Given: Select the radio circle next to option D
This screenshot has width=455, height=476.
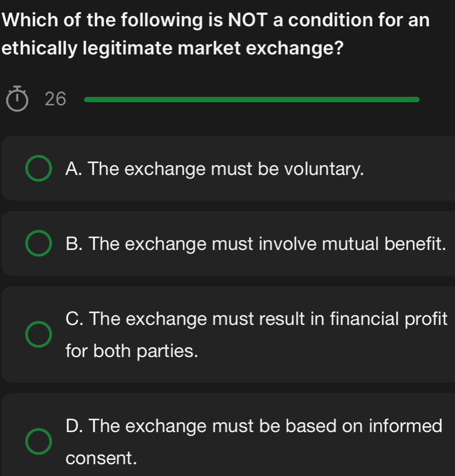Looking at the screenshot, I should pos(38,441).
